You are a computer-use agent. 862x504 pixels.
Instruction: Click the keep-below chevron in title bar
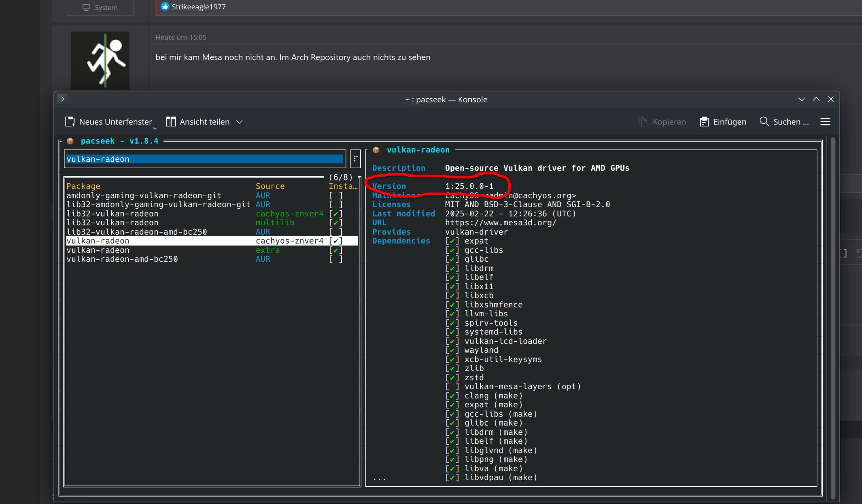pos(801,99)
